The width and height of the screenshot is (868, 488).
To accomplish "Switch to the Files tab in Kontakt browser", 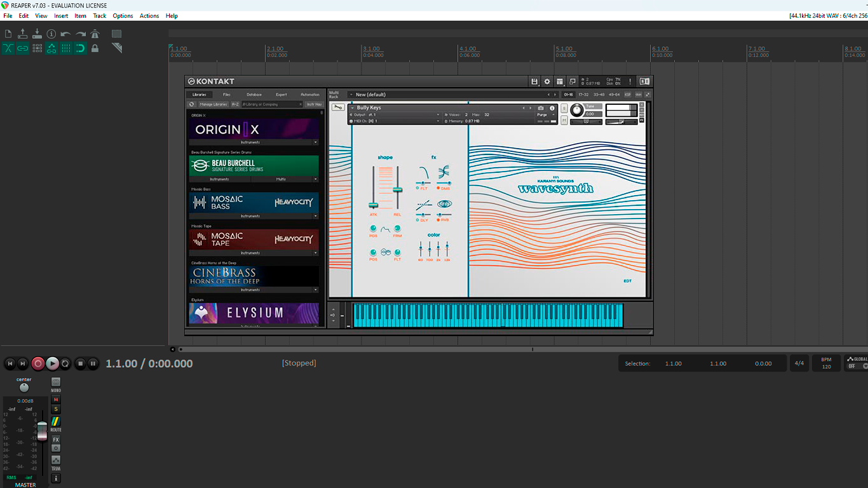I will coord(227,95).
